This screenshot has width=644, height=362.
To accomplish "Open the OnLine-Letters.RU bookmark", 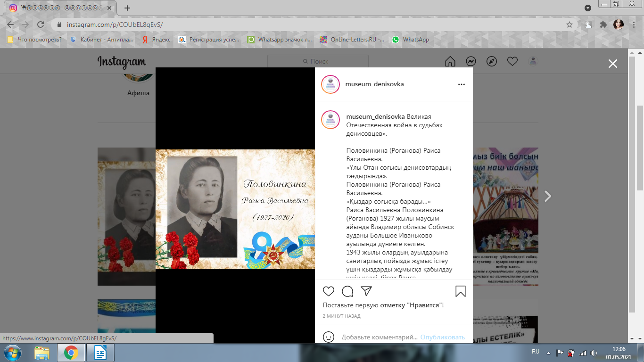I will point(352,40).
